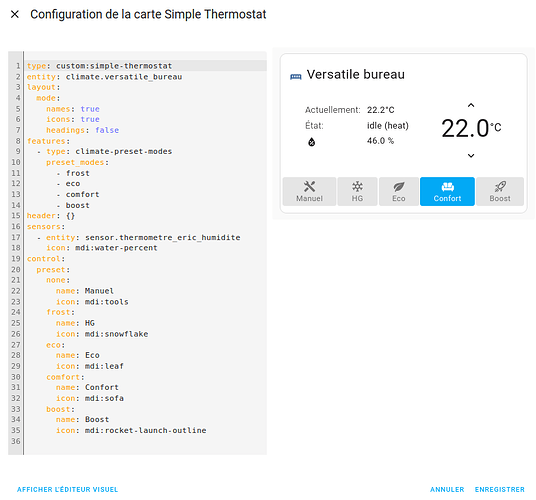Viewport: 536px width, 500px height.
Task: Save the card with the Enregistrer button
Action: pos(499,489)
